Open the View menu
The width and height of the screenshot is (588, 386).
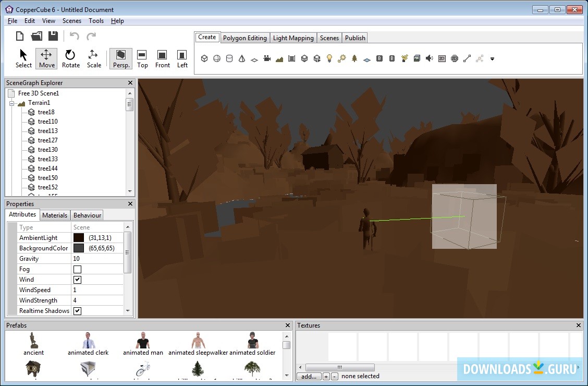48,21
